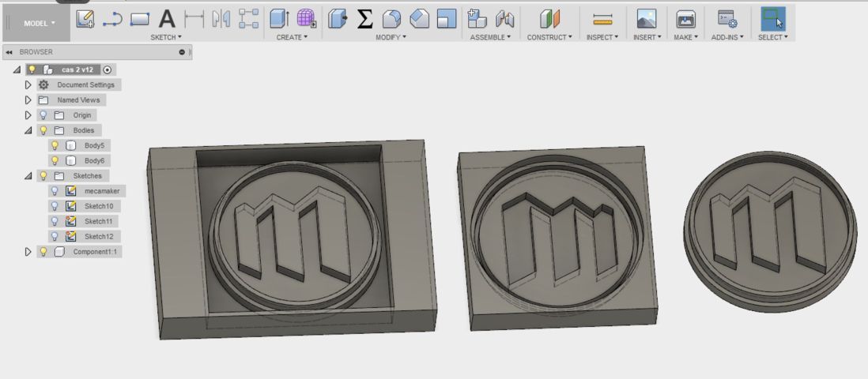Show Sketch11 via its light bulb
Viewport: 868px width, 379px height.
point(55,221)
